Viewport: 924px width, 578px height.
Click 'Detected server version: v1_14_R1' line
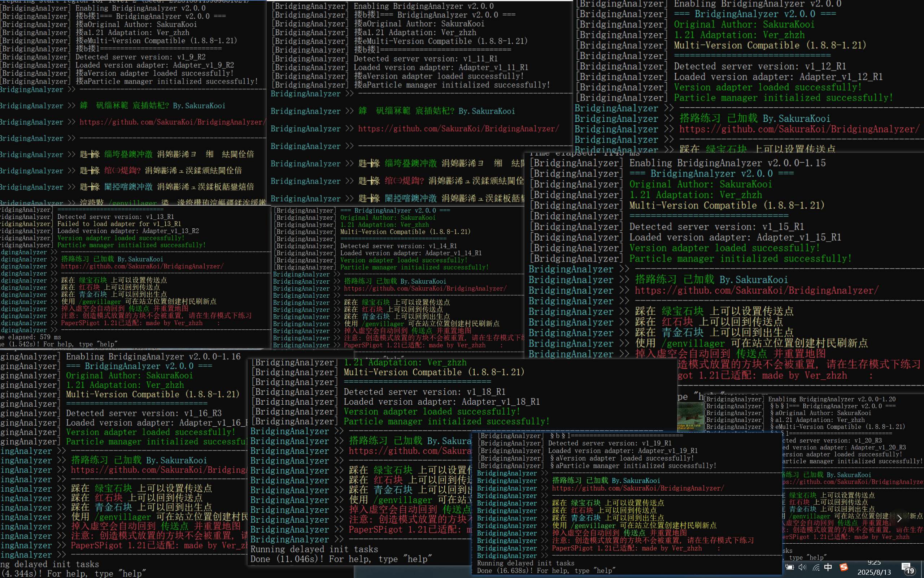pyautogui.click(x=398, y=246)
